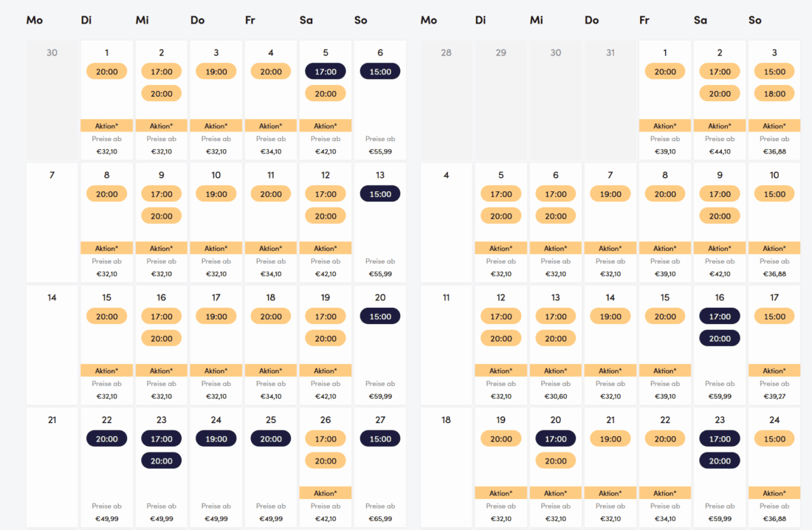The height and width of the screenshot is (530, 812).
Task: Choose 20:00 on Saturday the 23rd
Action: [720, 461]
